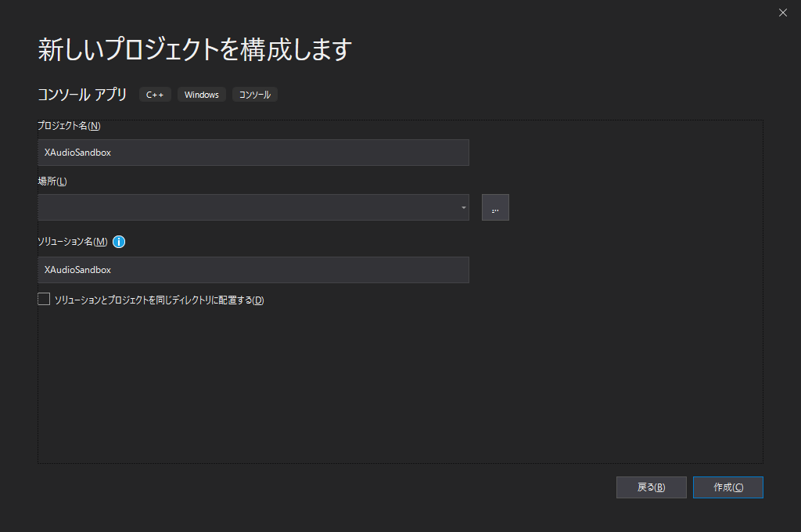
Task: Click the C++ tag
Action: [x=155, y=95]
